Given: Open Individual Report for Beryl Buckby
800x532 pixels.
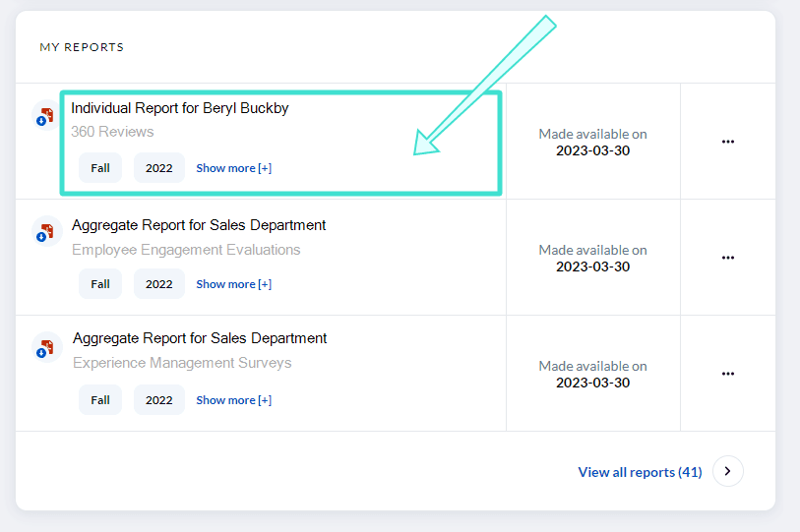Looking at the screenshot, I should click(180, 108).
